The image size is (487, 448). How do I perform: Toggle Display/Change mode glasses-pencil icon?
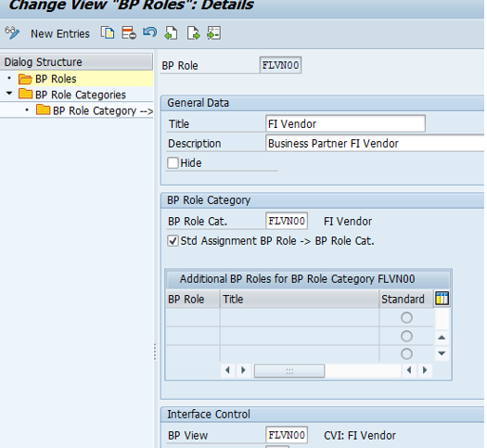[12, 32]
